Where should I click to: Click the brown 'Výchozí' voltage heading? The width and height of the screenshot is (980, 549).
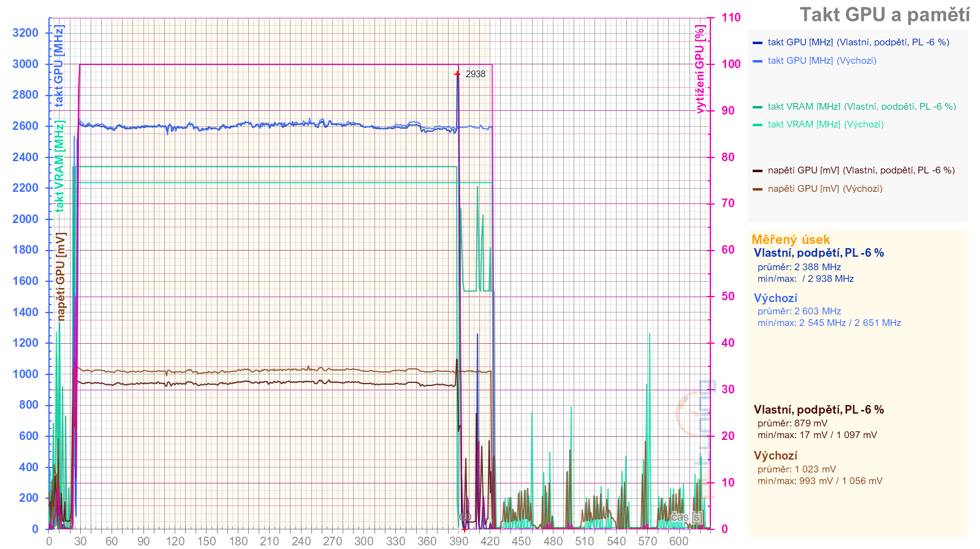pyautogui.click(x=775, y=456)
